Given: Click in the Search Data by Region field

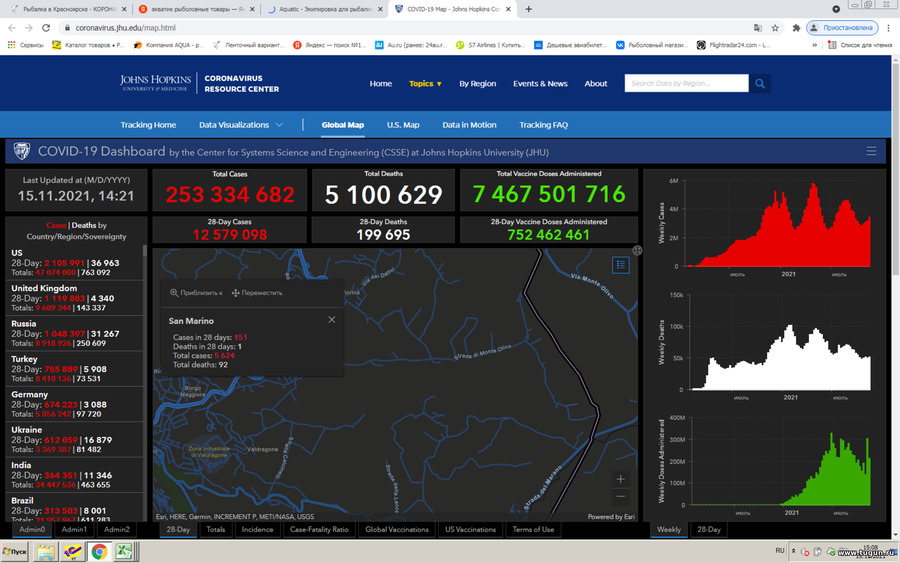Looking at the screenshot, I should [x=686, y=83].
